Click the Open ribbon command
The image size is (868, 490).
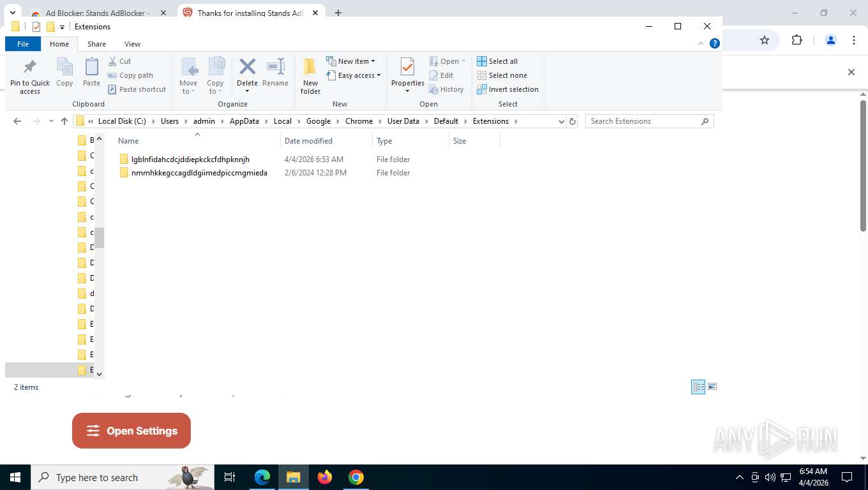[447, 61]
